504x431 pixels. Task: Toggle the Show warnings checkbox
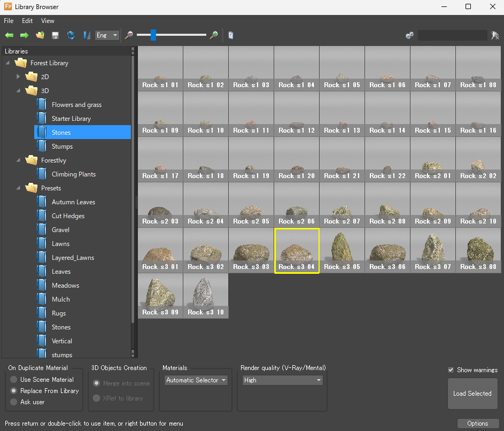coord(451,370)
